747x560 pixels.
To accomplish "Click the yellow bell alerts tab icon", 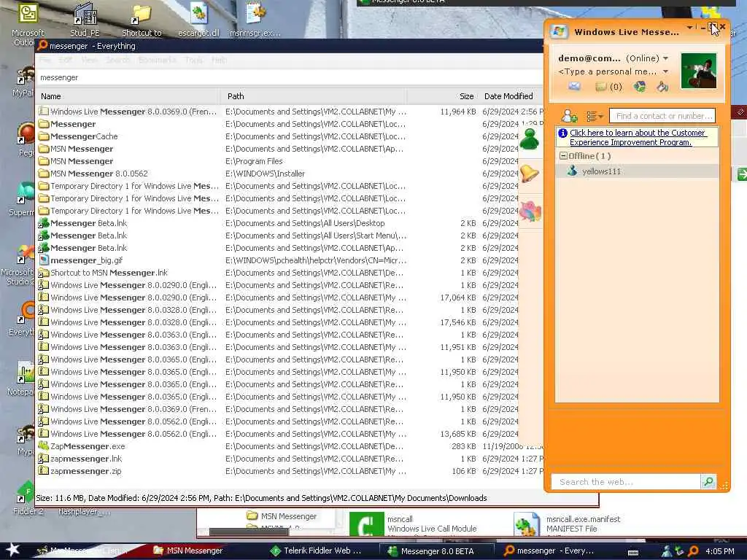I will [530, 174].
